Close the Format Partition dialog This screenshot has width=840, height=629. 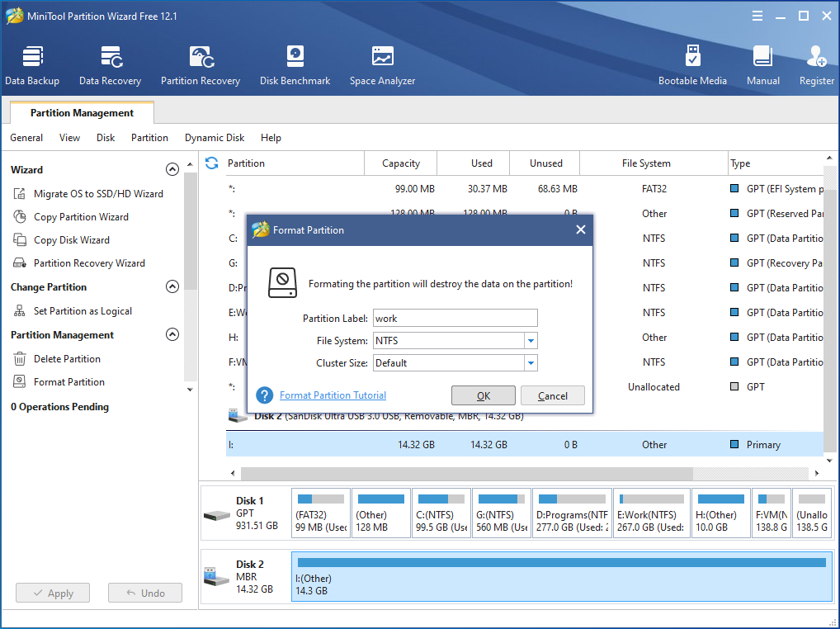point(580,230)
